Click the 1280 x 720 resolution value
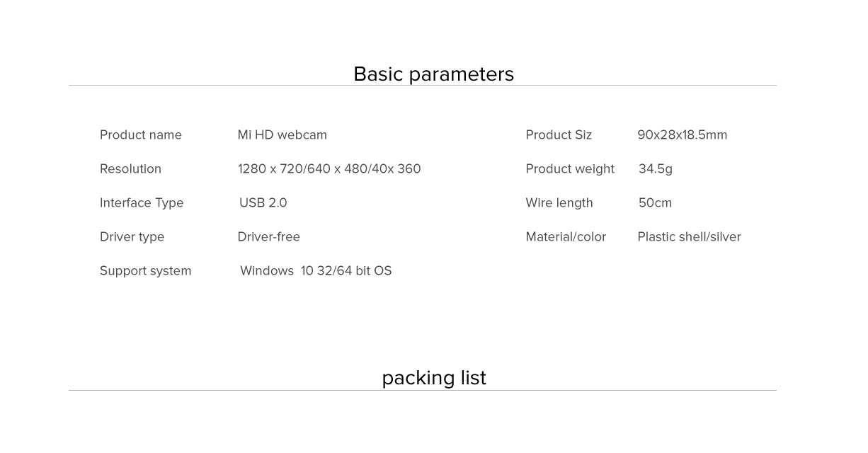 [329, 169]
